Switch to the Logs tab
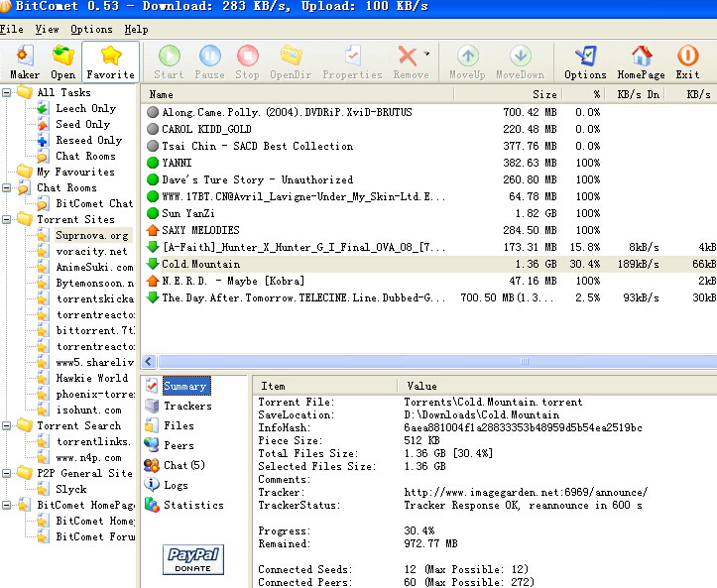Viewport: 717px width, 588px height. 177,485
